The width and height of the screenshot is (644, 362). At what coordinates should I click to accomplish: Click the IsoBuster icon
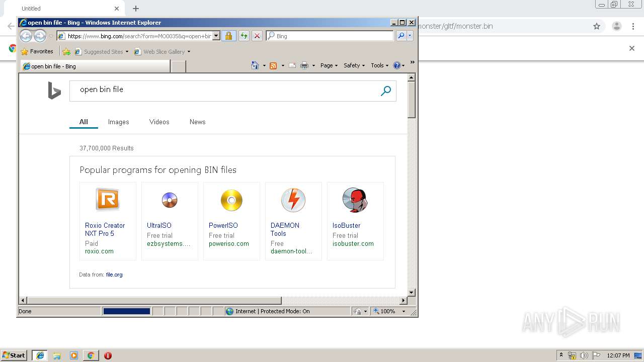(355, 200)
